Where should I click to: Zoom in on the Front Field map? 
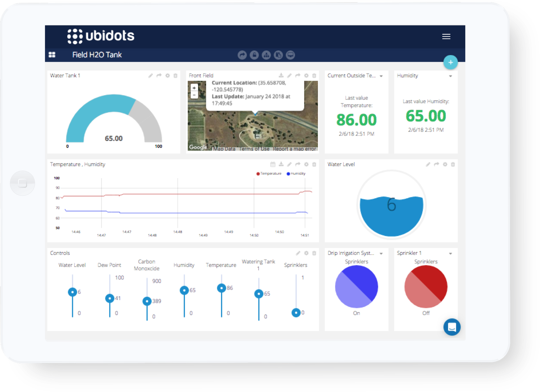click(x=194, y=88)
